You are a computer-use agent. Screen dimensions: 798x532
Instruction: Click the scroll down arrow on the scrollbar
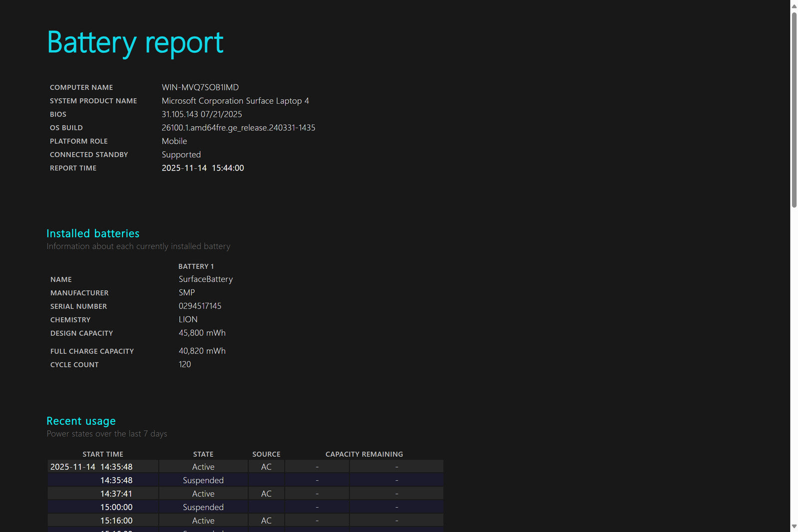794,527
